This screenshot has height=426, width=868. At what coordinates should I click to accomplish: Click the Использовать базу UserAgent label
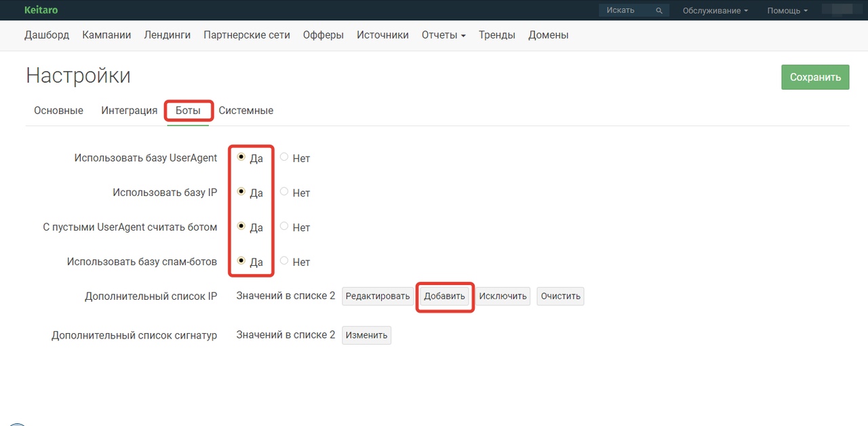[x=146, y=158]
